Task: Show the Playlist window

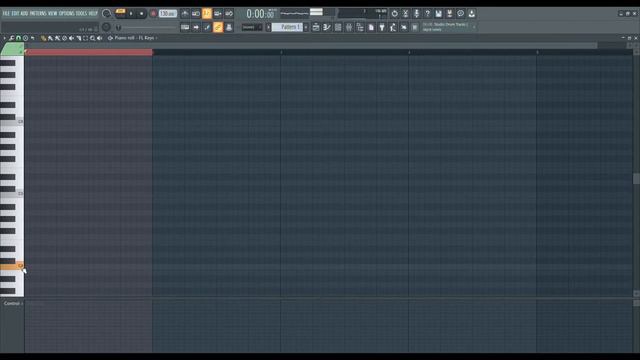Action: coord(316,27)
